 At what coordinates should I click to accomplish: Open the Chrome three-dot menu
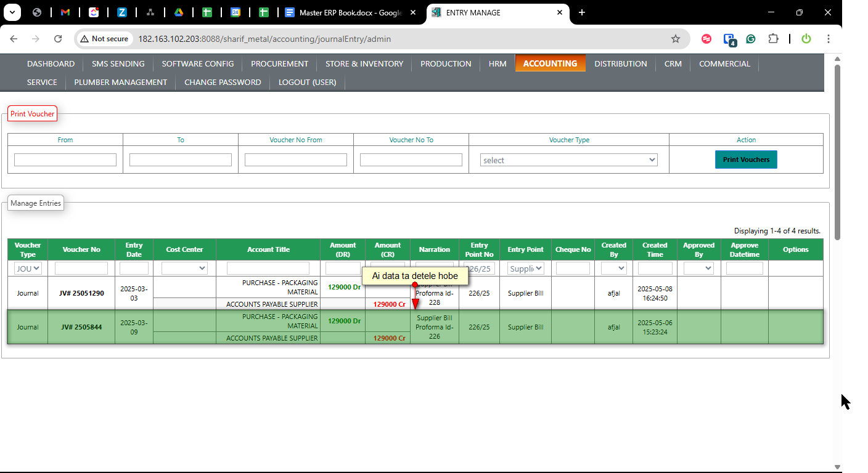click(829, 39)
